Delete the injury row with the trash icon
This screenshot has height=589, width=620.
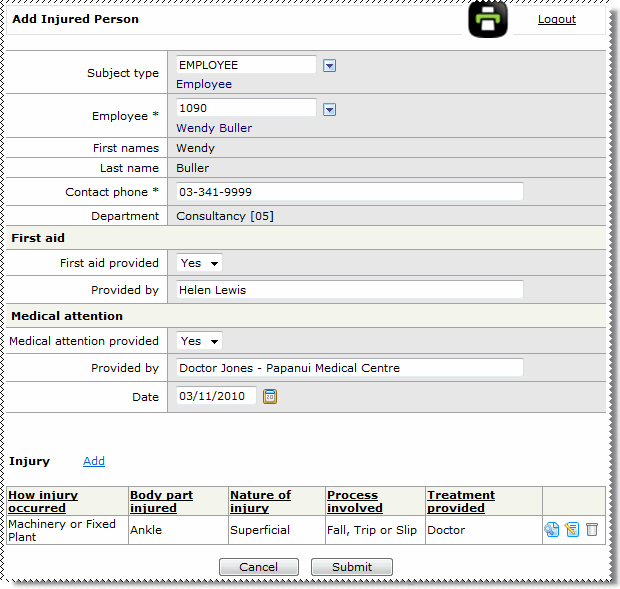[x=592, y=530]
